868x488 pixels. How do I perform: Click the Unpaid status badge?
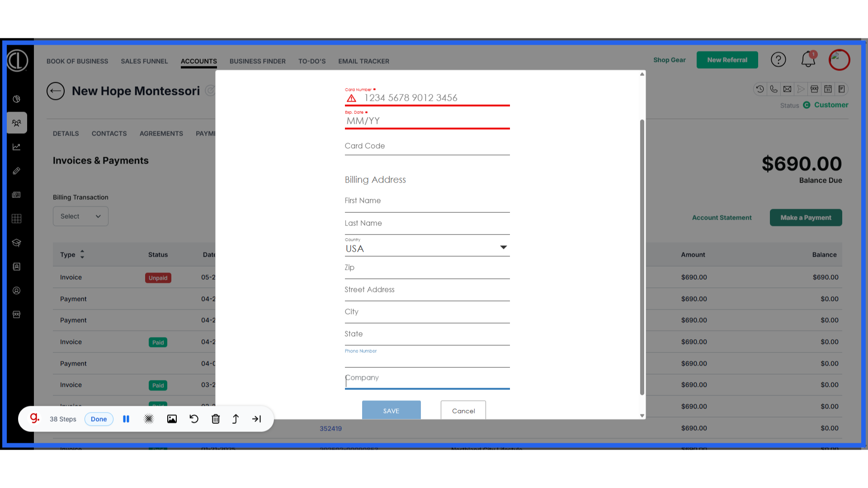coord(158,278)
